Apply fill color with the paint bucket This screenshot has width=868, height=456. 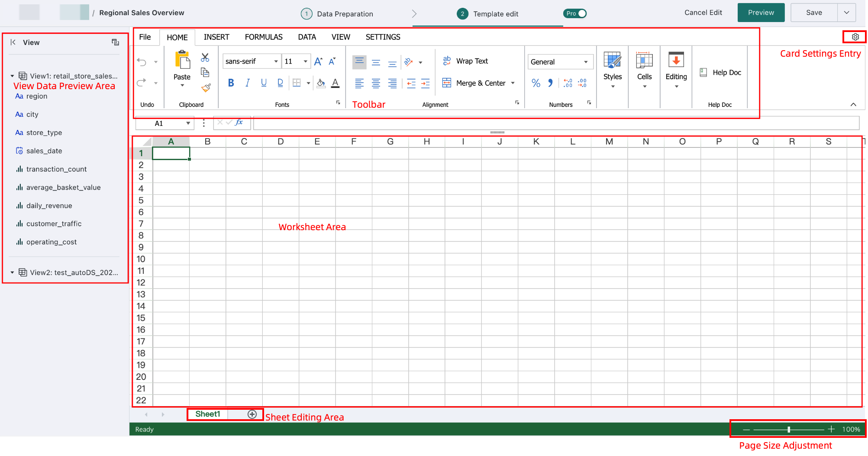point(321,83)
